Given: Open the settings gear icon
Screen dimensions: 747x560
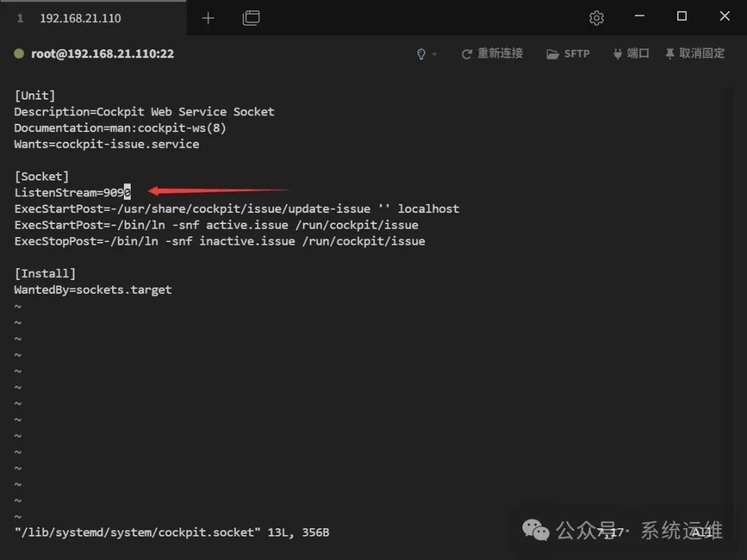Looking at the screenshot, I should [596, 17].
